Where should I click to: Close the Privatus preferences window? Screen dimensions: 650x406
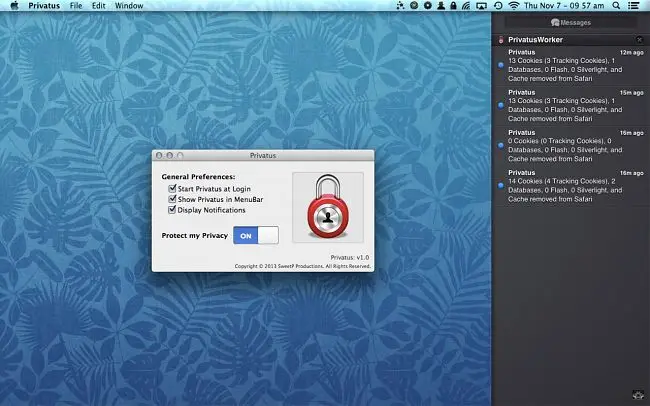(x=159, y=155)
